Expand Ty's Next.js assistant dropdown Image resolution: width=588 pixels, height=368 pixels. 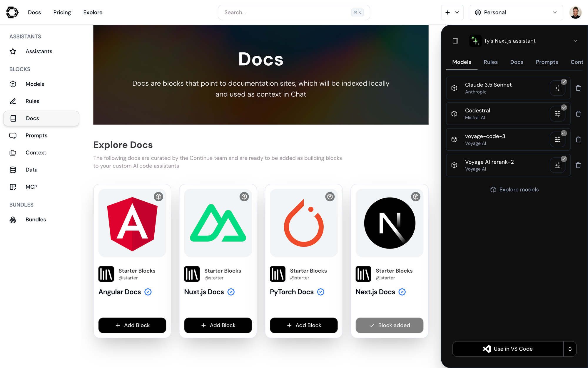[x=575, y=41]
